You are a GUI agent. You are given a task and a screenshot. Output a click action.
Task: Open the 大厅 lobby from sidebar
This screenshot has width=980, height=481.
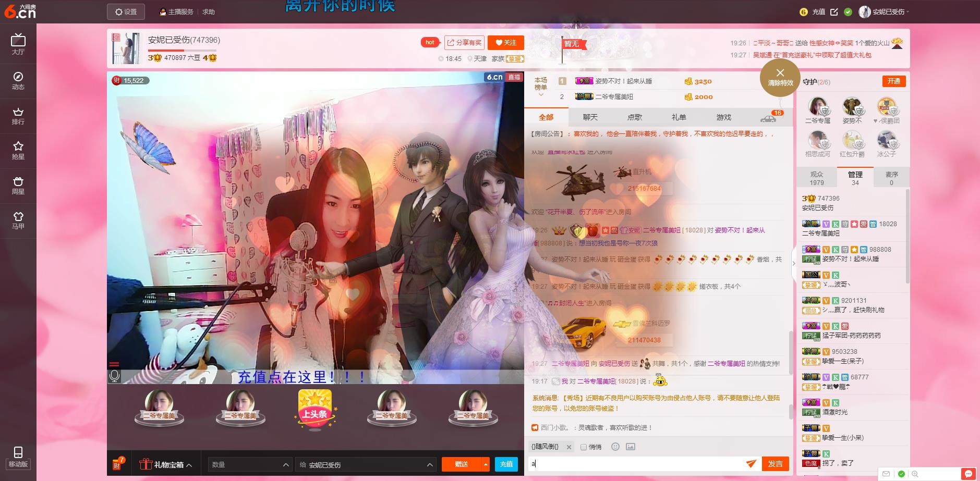pos(18,44)
